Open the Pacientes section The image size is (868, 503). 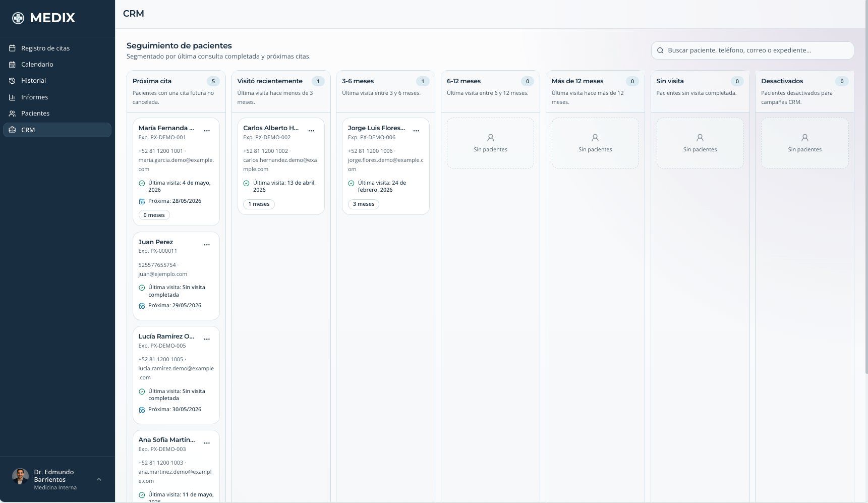pyautogui.click(x=57, y=114)
